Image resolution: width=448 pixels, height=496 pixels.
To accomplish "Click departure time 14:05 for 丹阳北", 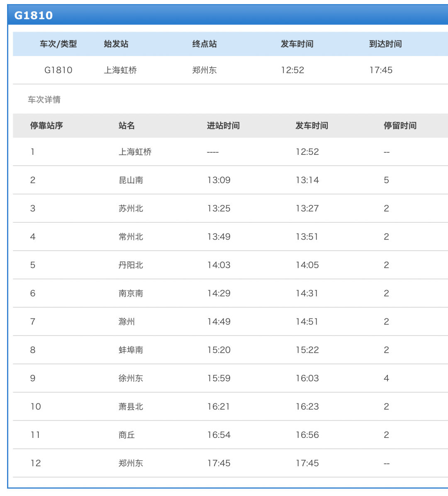I will coord(307,265).
